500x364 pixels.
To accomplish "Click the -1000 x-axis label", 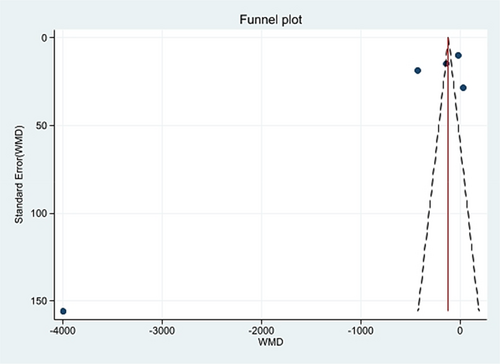I will click(x=361, y=331).
